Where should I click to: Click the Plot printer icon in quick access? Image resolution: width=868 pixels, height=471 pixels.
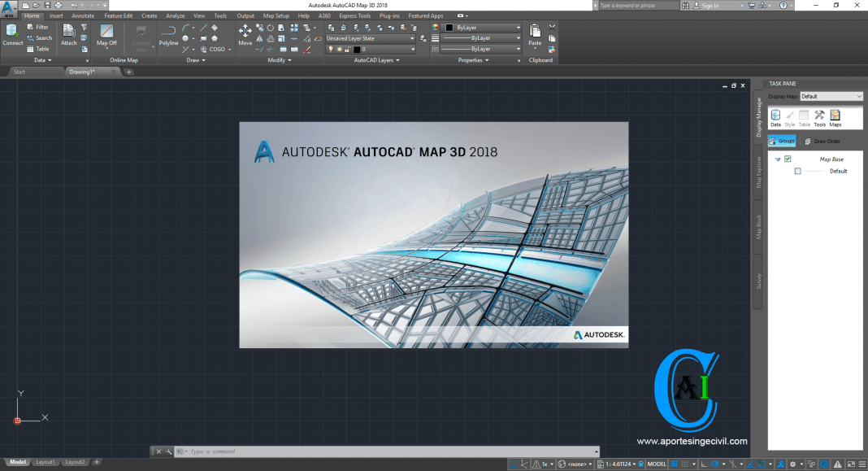coord(59,5)
